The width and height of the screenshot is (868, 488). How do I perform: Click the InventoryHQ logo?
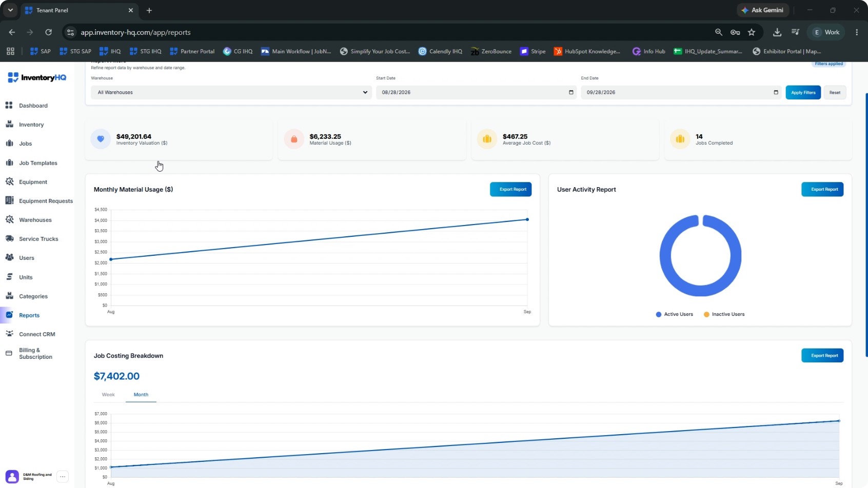point(37,77)
